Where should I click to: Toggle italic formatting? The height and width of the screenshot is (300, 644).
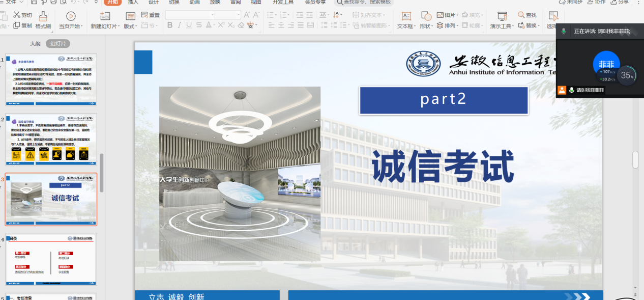[179, 24]
